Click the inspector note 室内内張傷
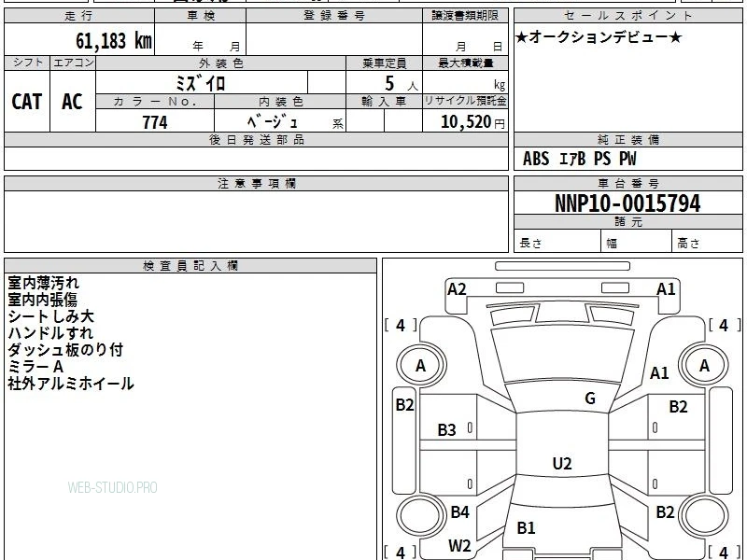Image resolution: width=747 pixels, height=560 pixels. click(42, 300)
